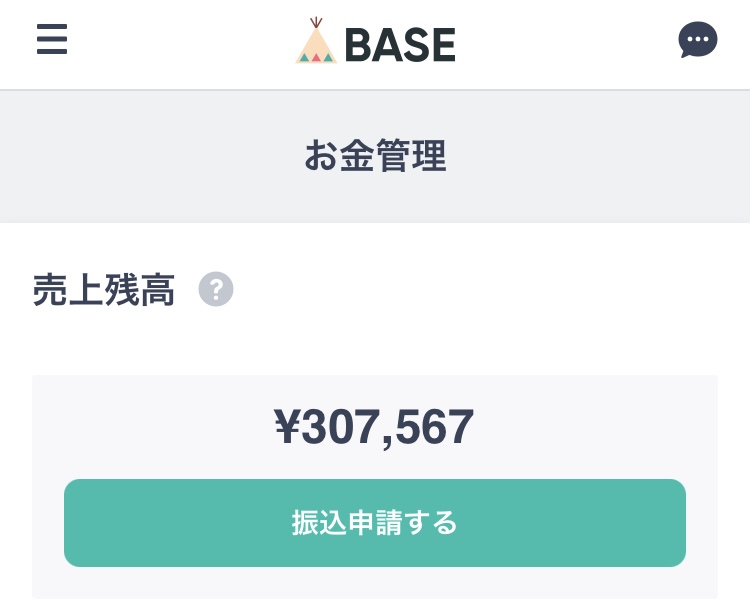Open the chat speech bubble icon
Viewport: 750px width, 615px height.
pos(697,40)
